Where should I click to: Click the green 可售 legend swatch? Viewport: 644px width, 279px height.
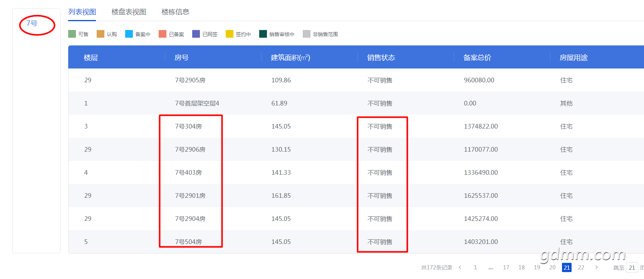click(72, 34)
